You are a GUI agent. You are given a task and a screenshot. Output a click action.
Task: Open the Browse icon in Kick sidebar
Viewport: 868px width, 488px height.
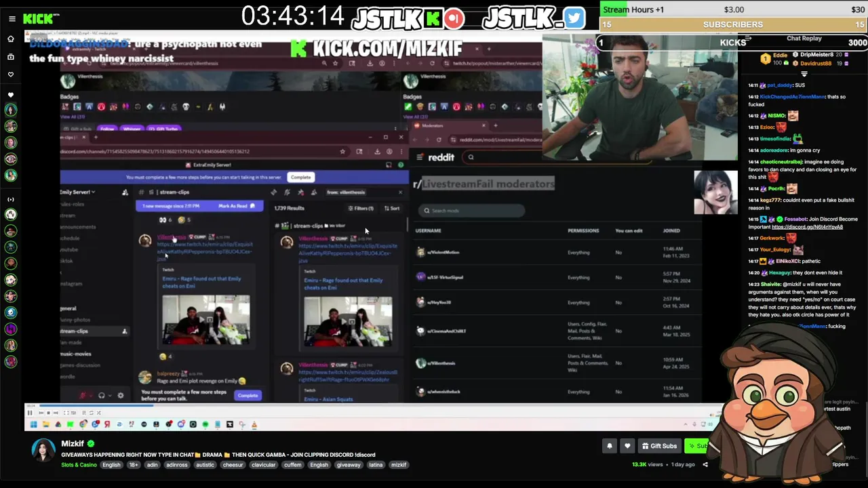(11, 57)
